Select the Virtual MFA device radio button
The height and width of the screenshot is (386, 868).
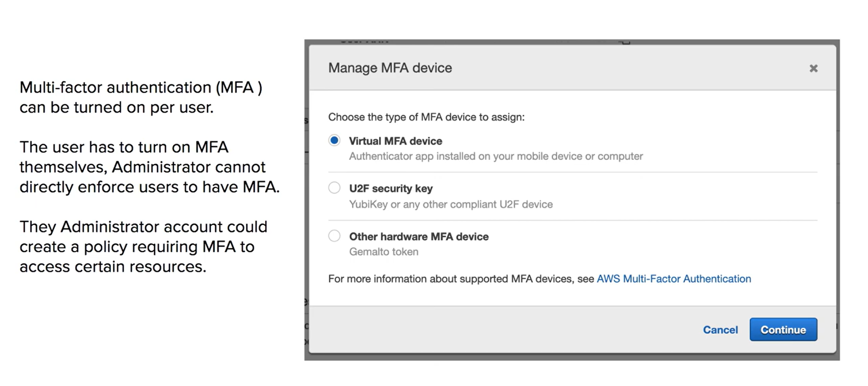[334, 140]
